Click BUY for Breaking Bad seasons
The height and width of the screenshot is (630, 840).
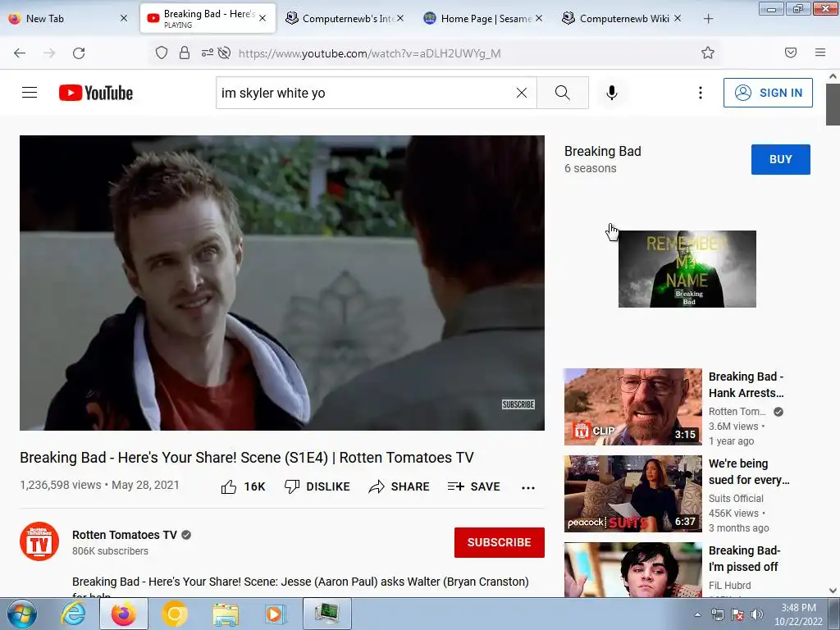pos(781,159)
